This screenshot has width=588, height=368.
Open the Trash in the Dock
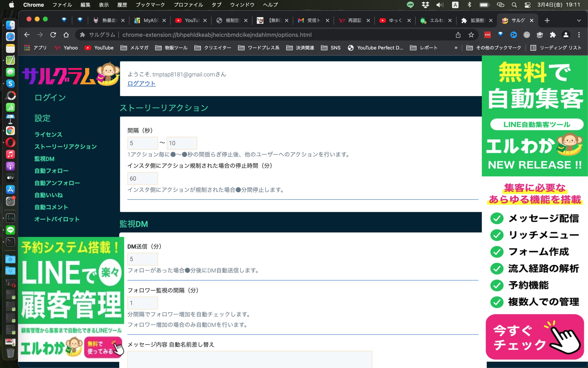10,353
